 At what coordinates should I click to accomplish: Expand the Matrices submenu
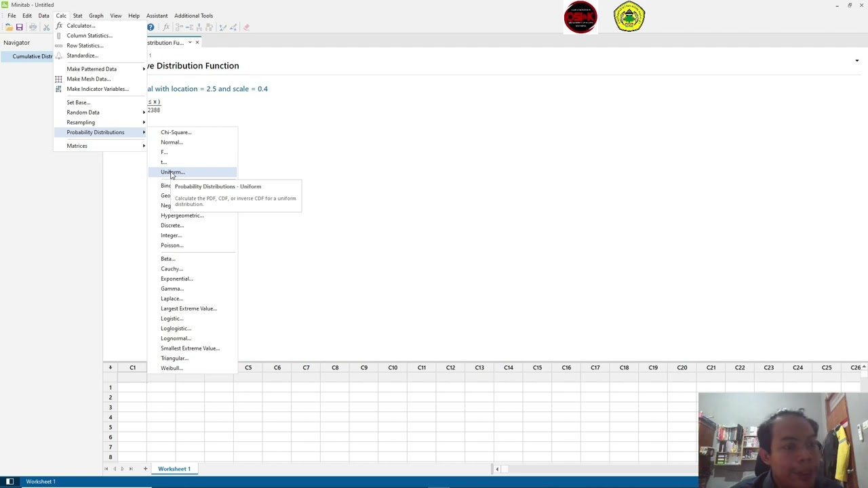[100, 146]
